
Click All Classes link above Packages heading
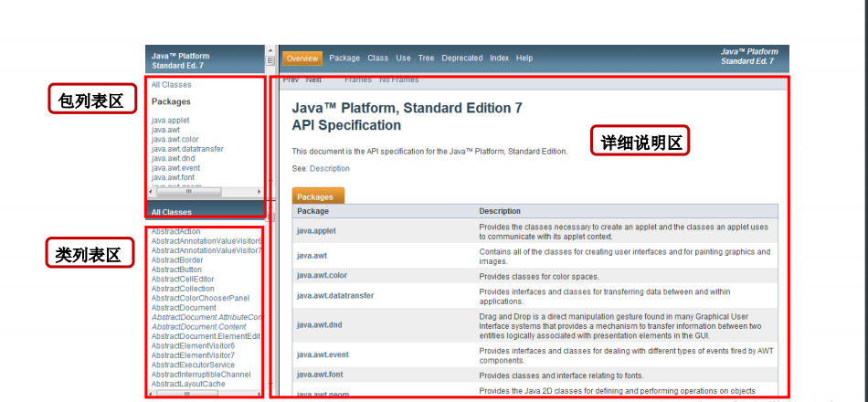[172, 85]
